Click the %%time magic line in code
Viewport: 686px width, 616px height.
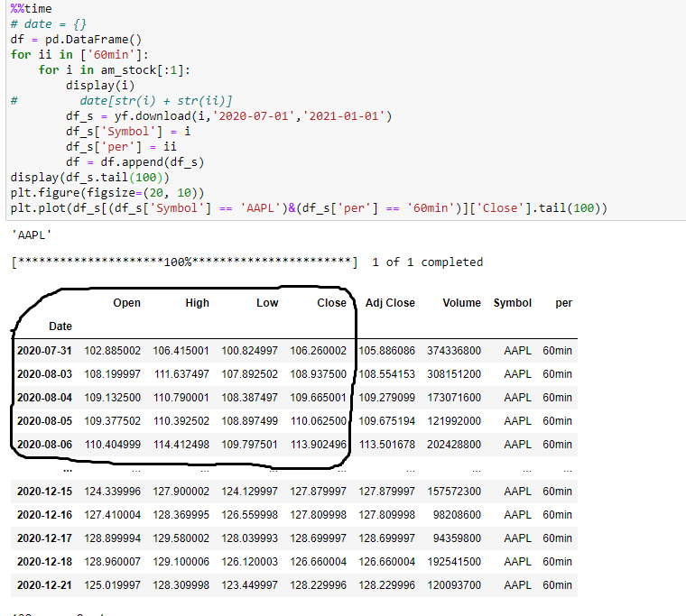coord(31,9)
